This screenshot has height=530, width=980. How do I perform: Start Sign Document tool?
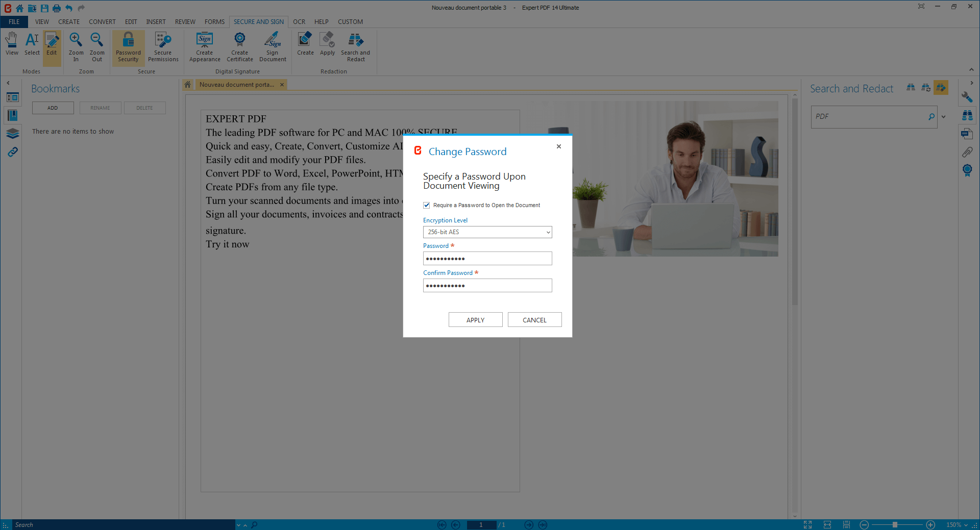pos(273,47)
